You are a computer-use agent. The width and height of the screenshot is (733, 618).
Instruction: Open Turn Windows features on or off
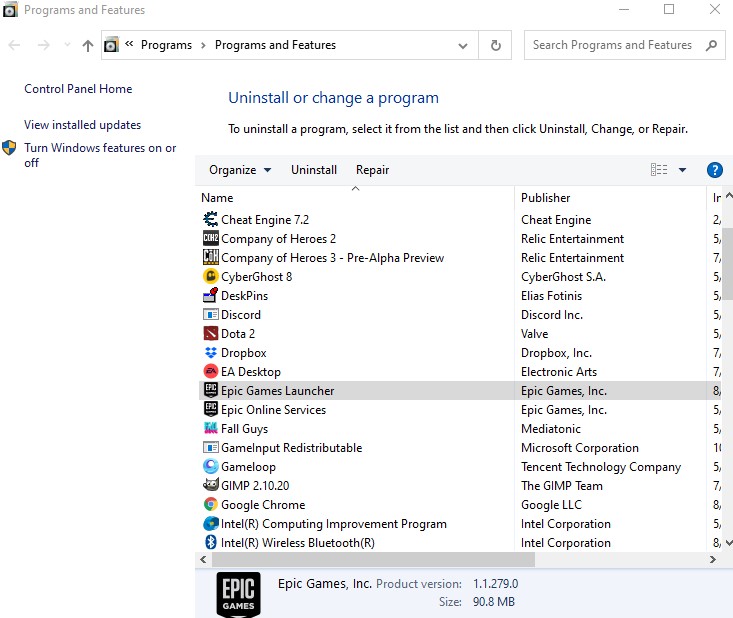coord(100,155)
